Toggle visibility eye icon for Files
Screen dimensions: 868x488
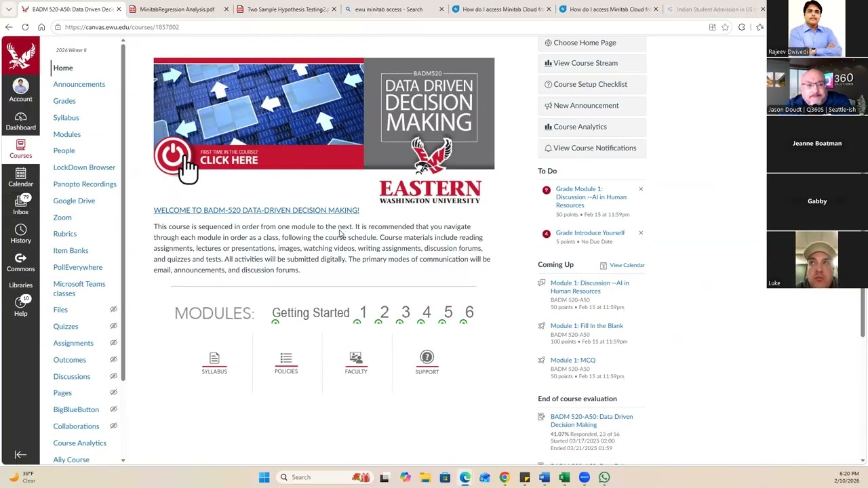[x=113, y=310]
